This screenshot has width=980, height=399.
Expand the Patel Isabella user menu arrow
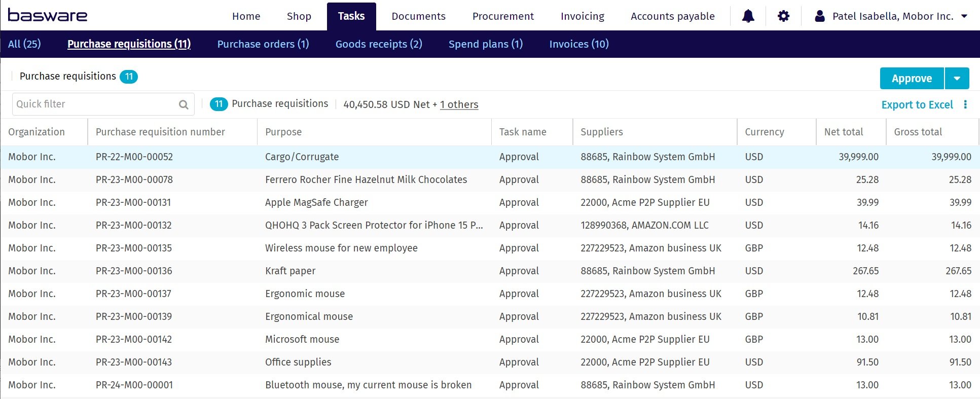[964, 16]
